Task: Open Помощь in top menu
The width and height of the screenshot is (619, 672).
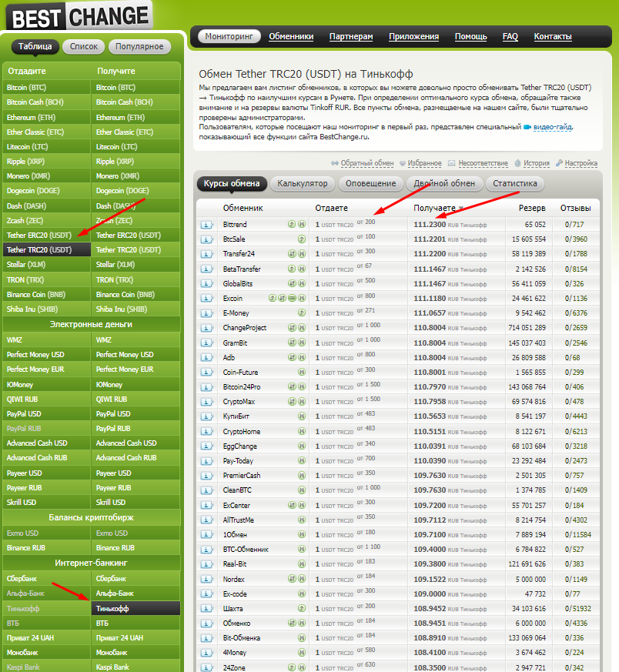Action: [x=470, y=36]
